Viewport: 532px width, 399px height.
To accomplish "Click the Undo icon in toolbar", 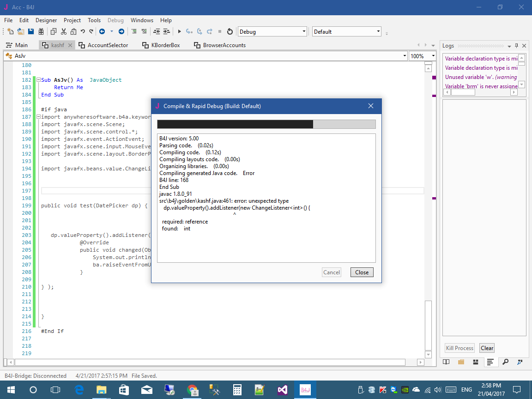I will (x=83, y=32).
